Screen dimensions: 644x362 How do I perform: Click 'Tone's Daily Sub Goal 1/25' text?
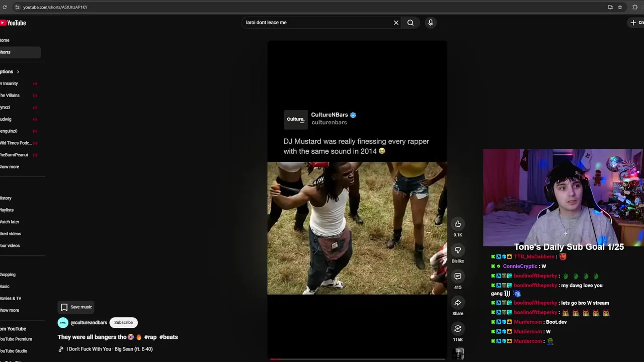coord(569,247)
